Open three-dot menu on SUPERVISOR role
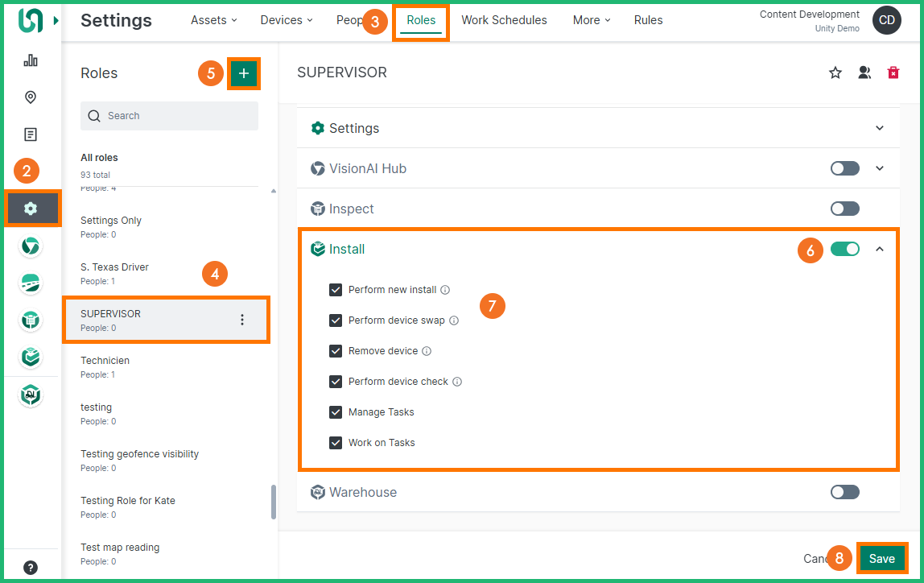This screenshot has height=583, width=924. pos(242,320)
